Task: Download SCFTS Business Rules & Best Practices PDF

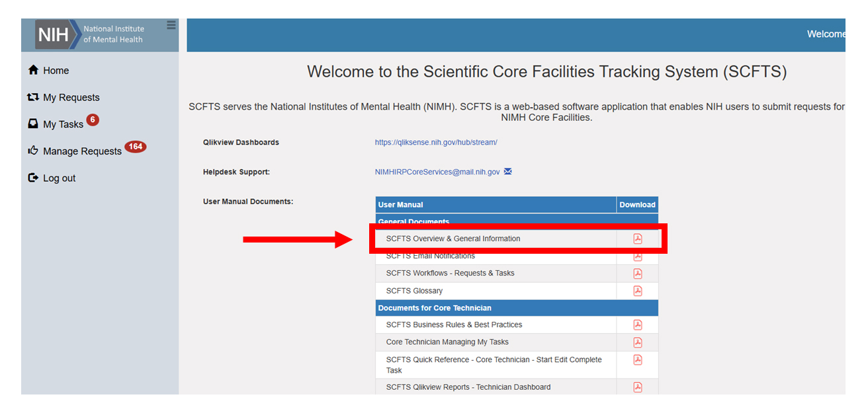Action: coord(637,324)
